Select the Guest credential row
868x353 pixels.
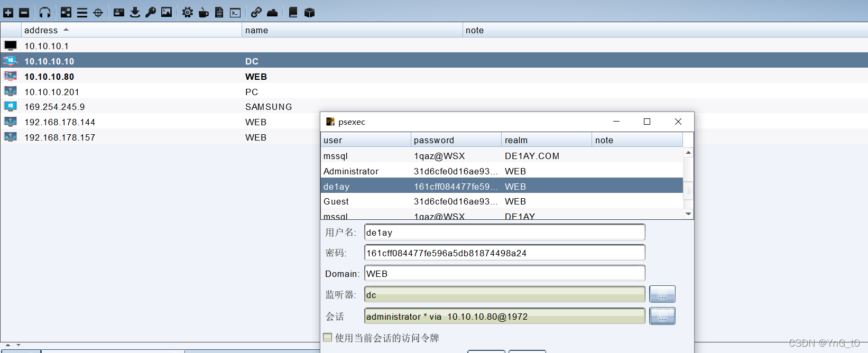tap(502, 201)
